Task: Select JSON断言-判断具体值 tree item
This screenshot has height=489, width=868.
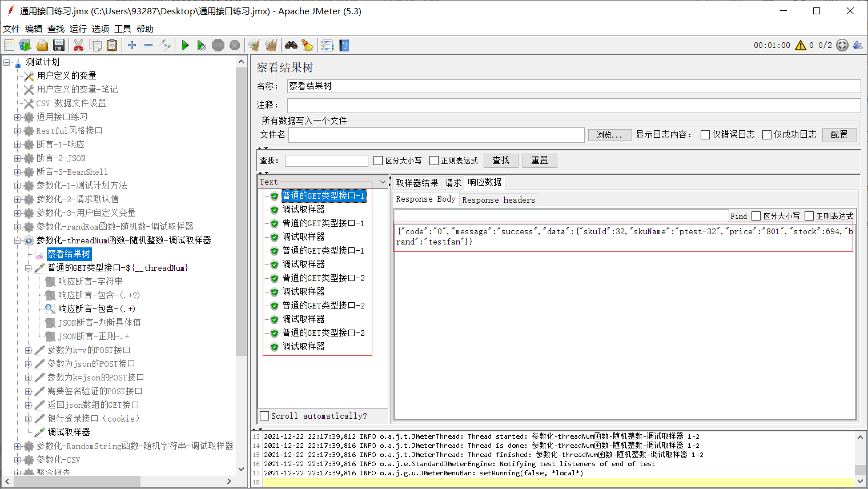Action: pos(99,322)
